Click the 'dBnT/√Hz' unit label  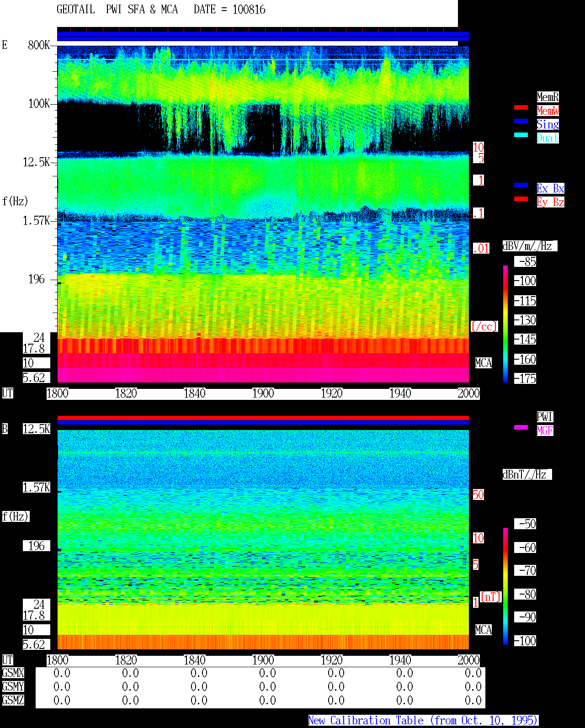(x=527, y=474)
